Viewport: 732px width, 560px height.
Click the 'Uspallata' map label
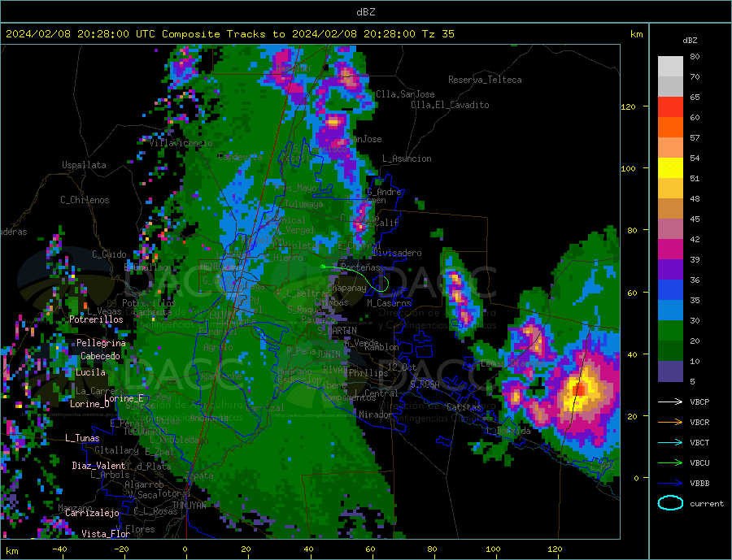pos(84,165)
